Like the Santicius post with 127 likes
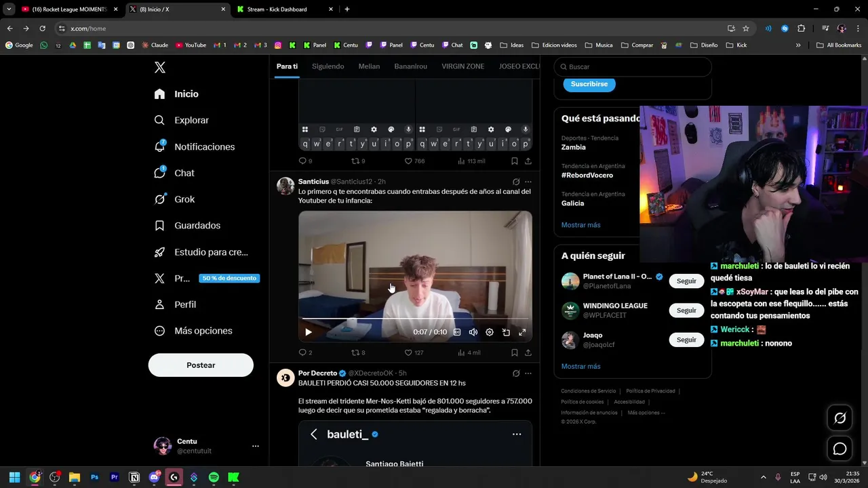Image resolution: width=868 pixels, height=488 pixels. coord(414,352)
